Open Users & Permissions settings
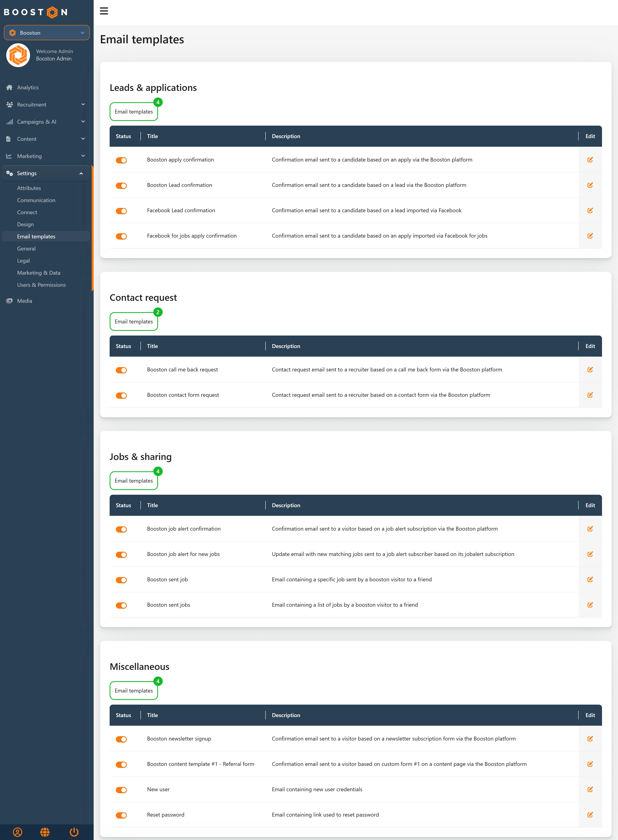618x840 pixels. 41,285
